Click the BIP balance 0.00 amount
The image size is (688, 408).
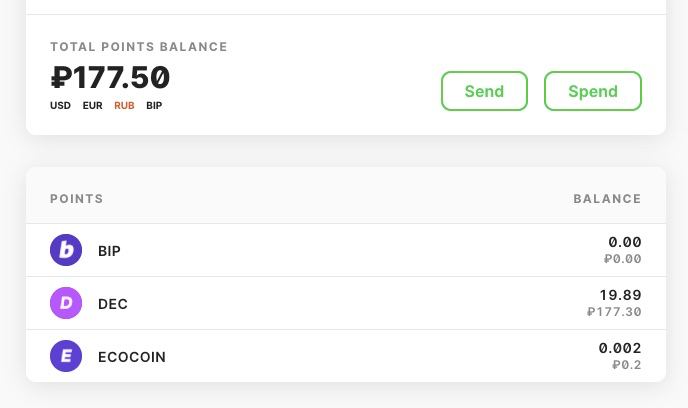625,242
